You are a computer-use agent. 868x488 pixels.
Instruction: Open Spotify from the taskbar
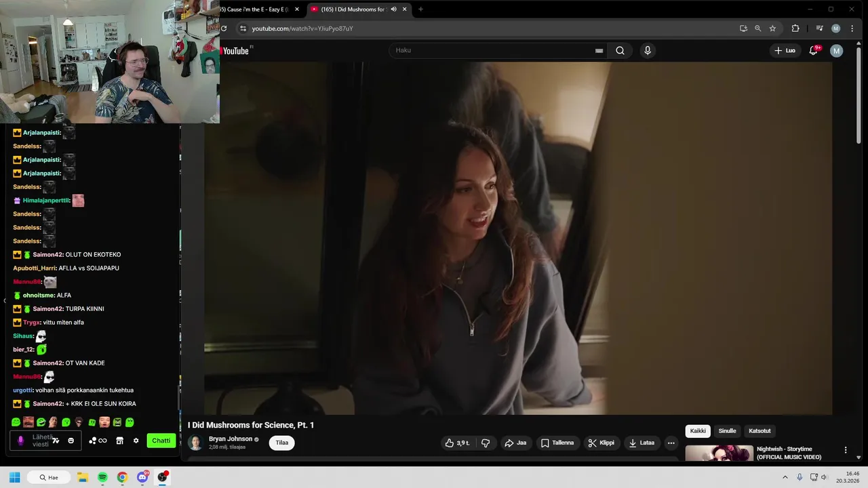pos(102,477)
